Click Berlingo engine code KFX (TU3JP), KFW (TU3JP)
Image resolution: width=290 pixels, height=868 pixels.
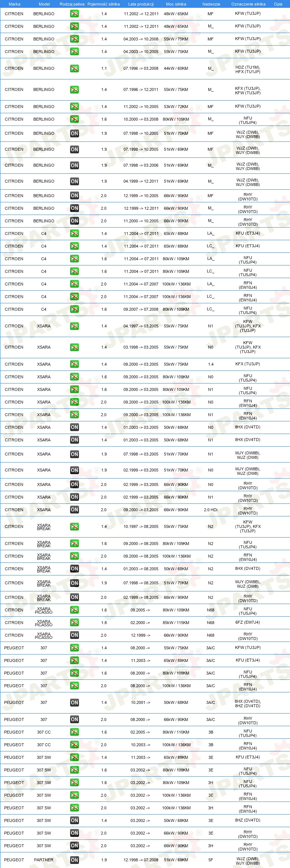pos(248,91)
